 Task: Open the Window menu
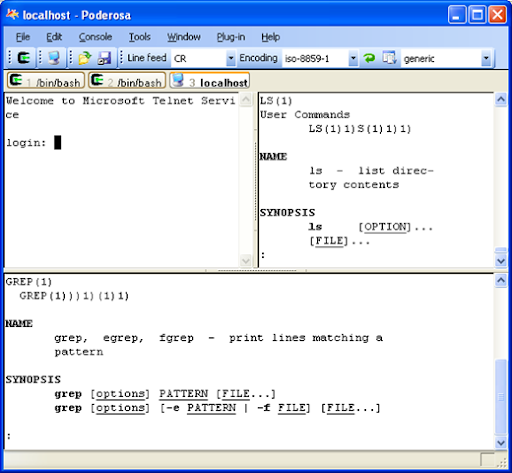pos(184,37)
